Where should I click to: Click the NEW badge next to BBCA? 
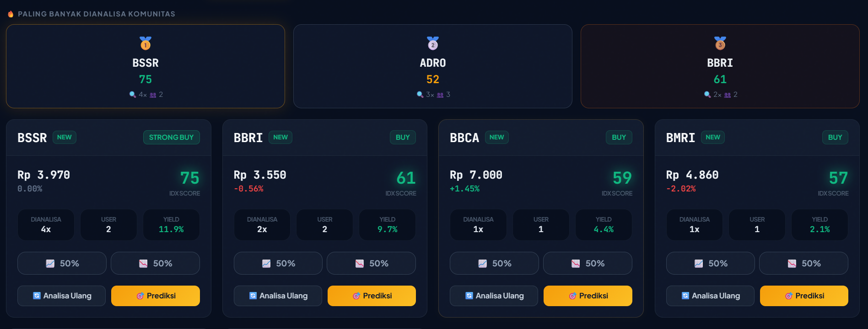[x=496, y=138]
